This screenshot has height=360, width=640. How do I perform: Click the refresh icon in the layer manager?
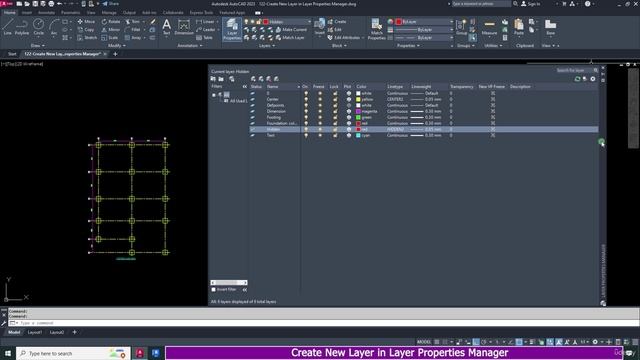(x=577, y=79)
